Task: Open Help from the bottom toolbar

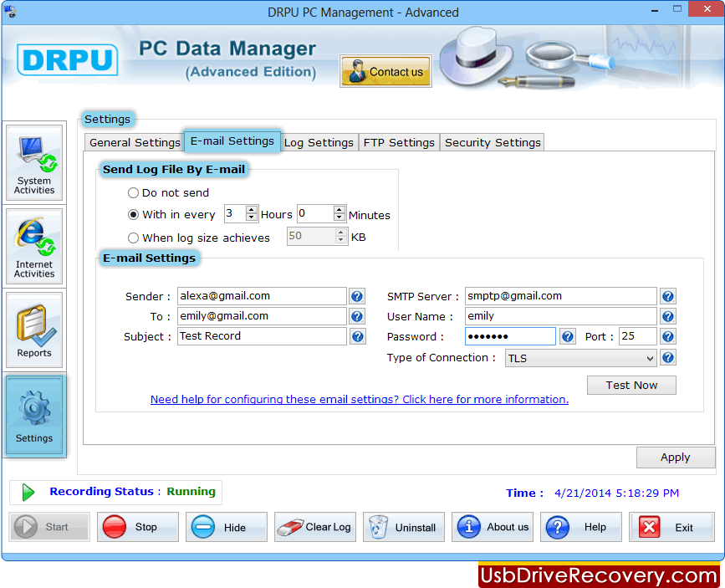Action: click(x=581, y=526)
